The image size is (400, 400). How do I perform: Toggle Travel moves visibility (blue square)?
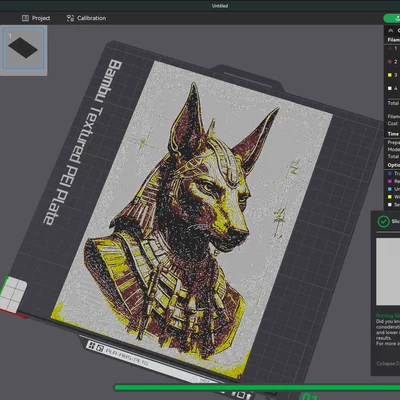tap(389, 174)
